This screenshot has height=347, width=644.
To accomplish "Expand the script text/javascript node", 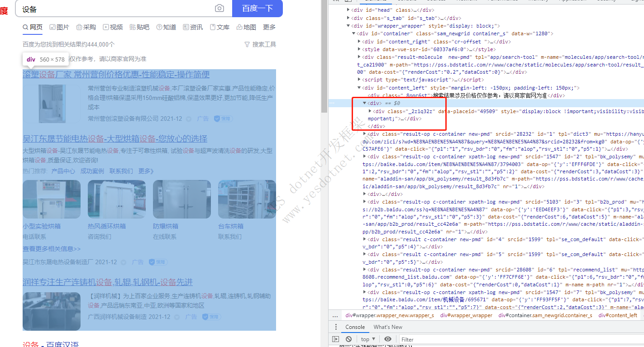I will [x=359, y=80].
